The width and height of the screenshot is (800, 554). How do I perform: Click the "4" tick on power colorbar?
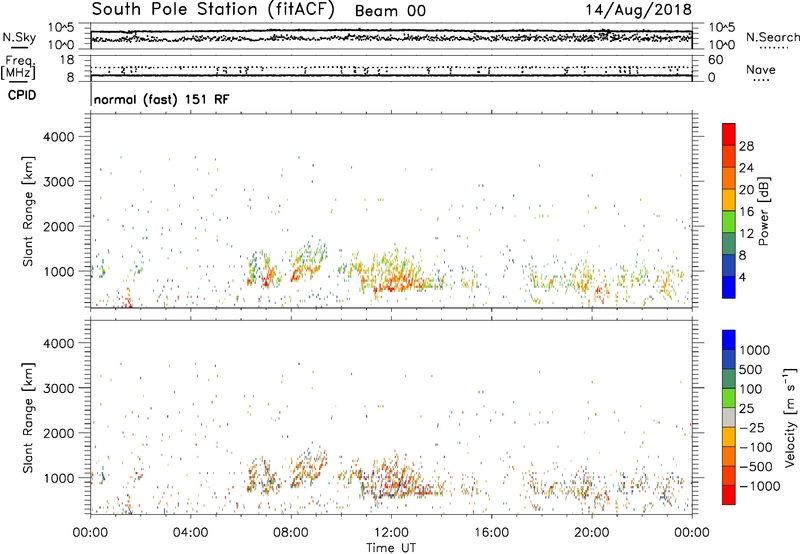pyautogui.click(x=743, y=277)
